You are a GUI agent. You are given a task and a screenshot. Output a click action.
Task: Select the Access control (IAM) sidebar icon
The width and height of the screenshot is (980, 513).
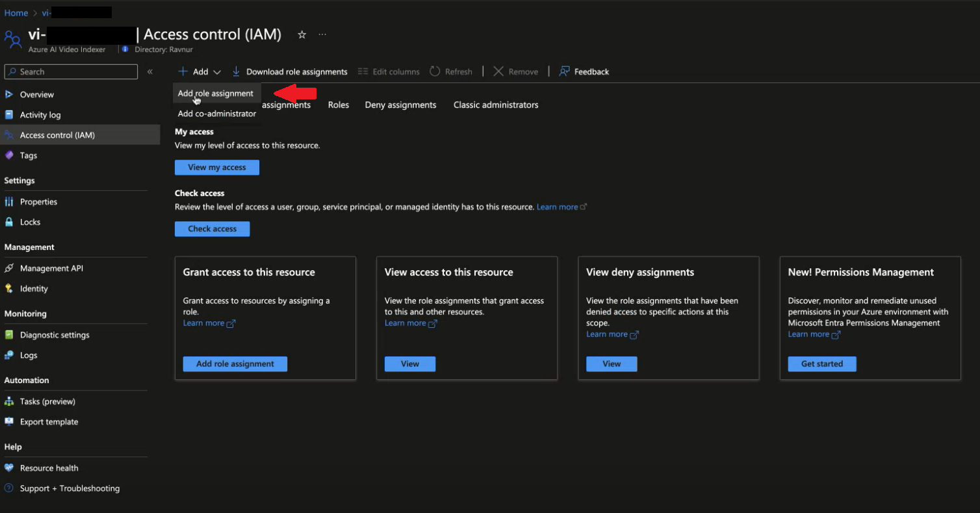[9, 135]
